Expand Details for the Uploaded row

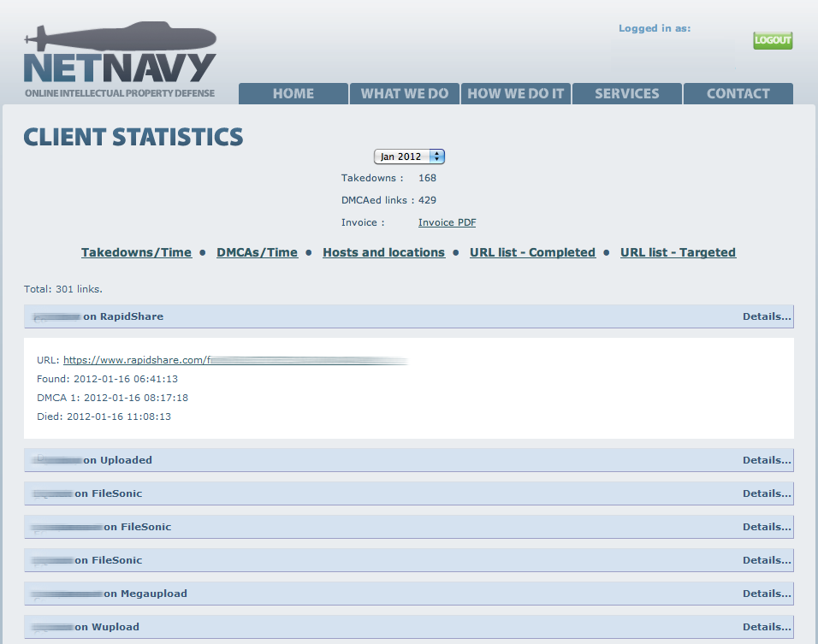click(x=767, y=460)
